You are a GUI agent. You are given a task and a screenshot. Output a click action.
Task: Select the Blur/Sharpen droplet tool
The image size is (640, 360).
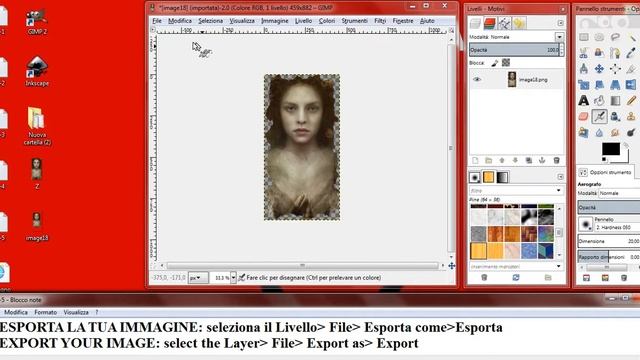[599, 132]
